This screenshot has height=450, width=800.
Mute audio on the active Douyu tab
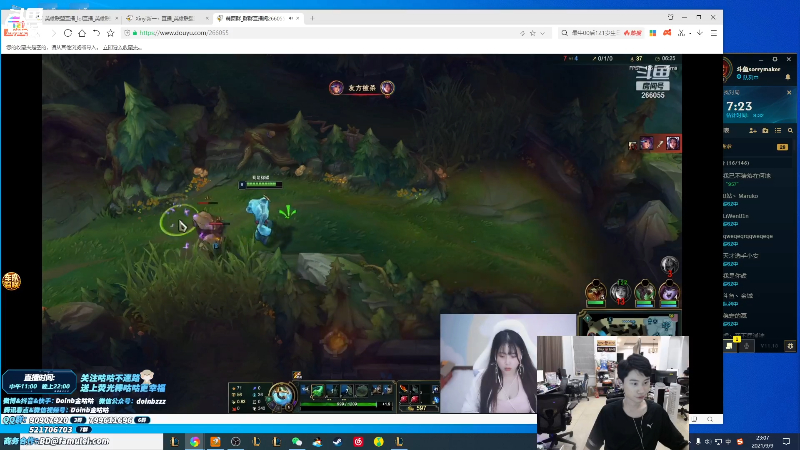click(291, 18)
